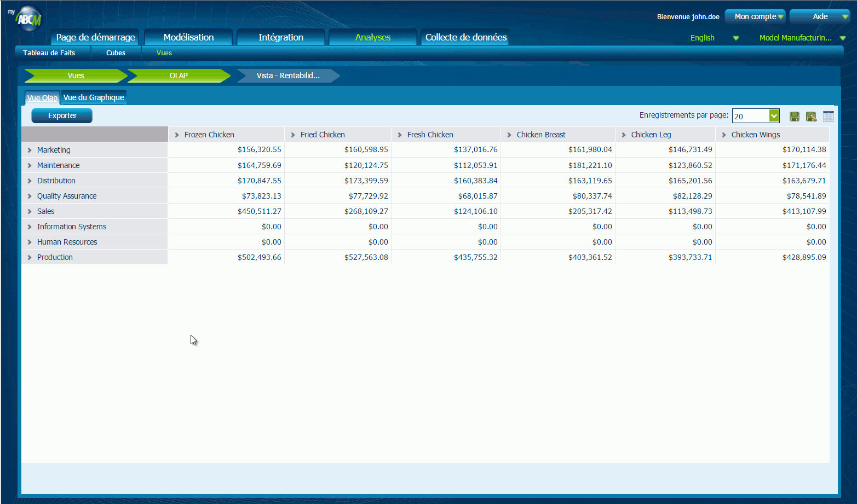This screenshot has height=504, width=857.
Task: Click the Vues breadcrumb step
Action: coord(76,76)
